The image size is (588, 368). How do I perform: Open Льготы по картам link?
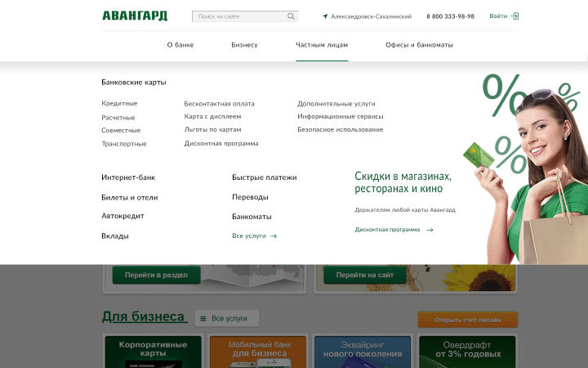pyautogui.click(x=212, y=129)
